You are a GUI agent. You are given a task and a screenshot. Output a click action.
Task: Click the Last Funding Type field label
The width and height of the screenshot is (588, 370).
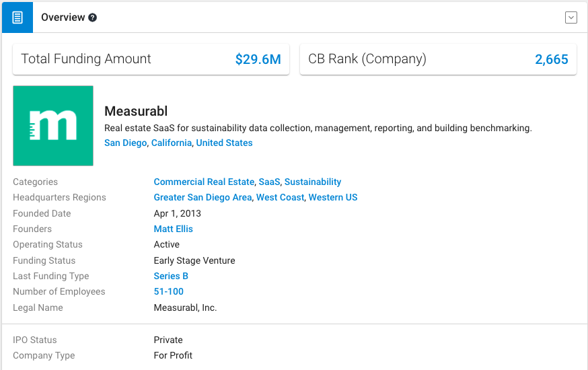[51, 276]
